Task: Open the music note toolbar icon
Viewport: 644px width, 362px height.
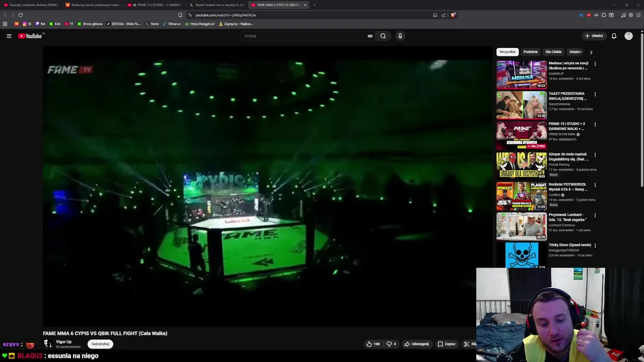Action: coord(623,15)
